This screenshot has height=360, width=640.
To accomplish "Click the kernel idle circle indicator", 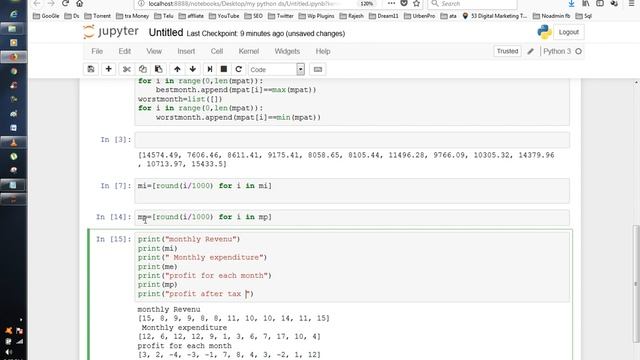I will 578,51.
